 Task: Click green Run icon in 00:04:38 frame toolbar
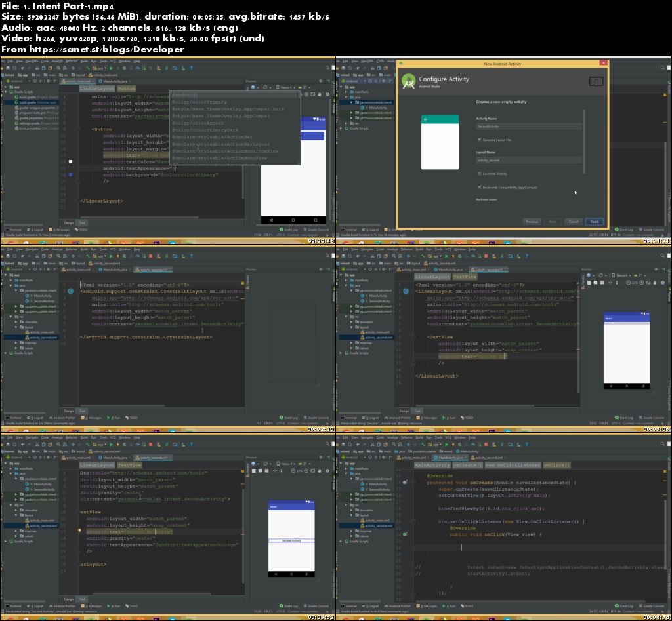pyautogui.click(x=447, y=444)
